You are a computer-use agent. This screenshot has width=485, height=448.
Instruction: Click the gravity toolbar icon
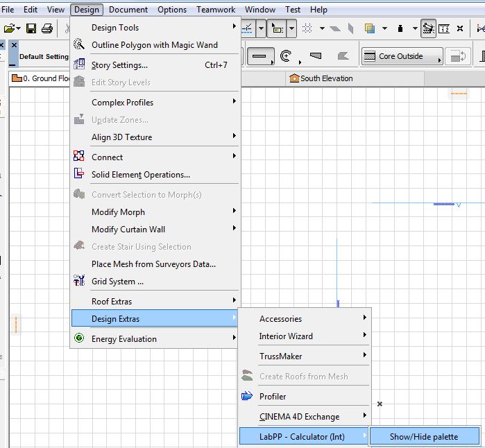[400, 28]
